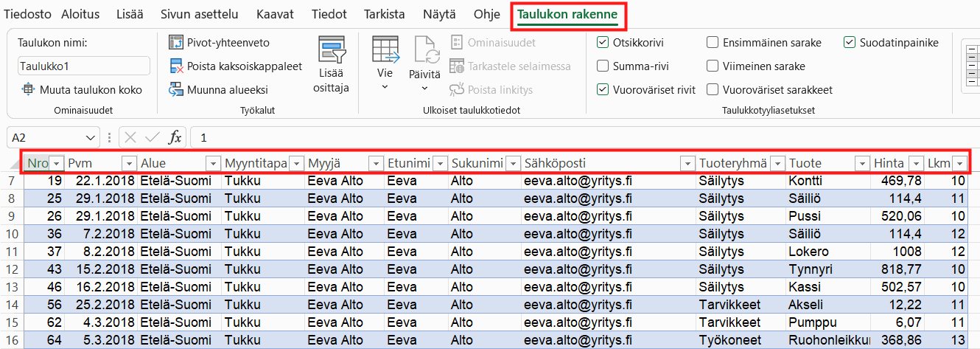Toggle the Otsikkorivi checkbox

pyautogui.click(x=603, y=42)
